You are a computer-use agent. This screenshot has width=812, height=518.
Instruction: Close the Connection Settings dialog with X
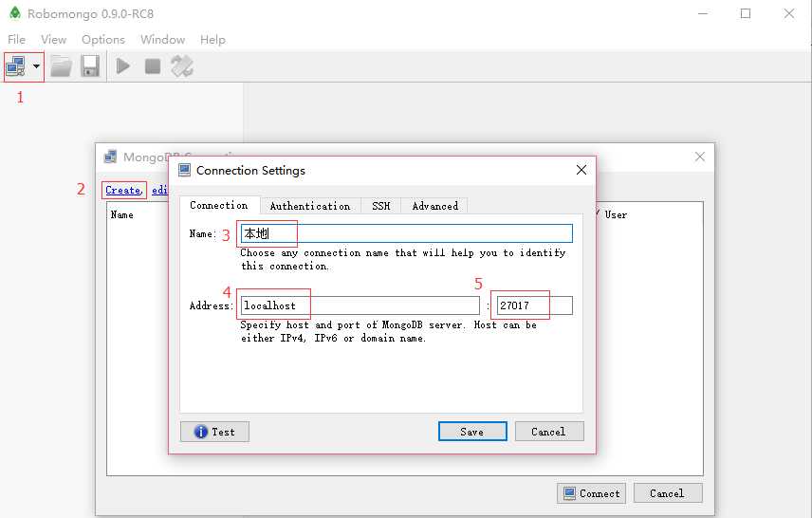pyautogui.click(x=581, y=170)
